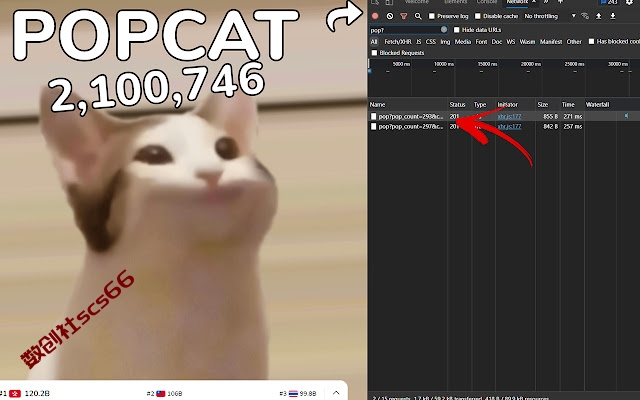Screen dimensions: 640x400
Task: Filter requests by Media
Action: [x=463, y=42]
